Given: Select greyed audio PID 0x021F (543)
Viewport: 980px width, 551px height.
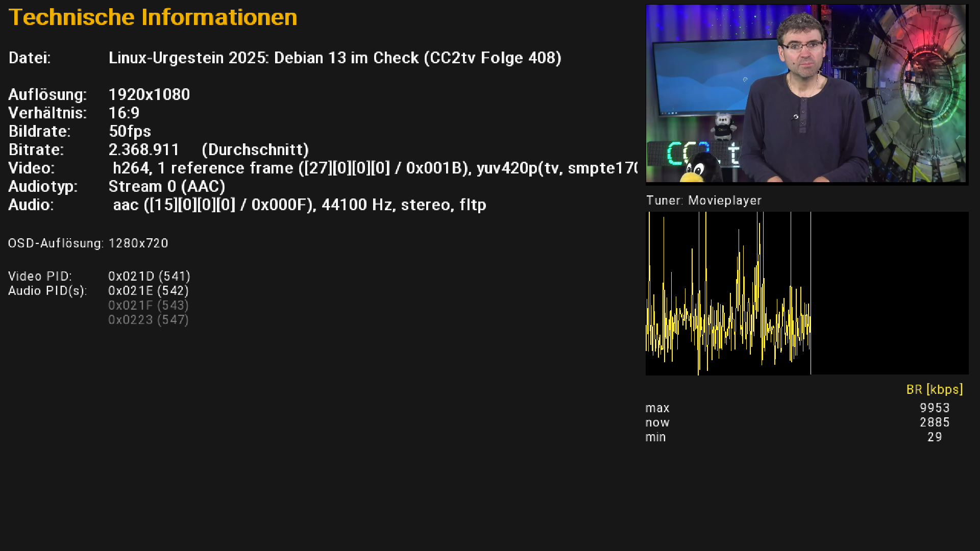Looking at the screenshot, I should [x=148, y=305].
